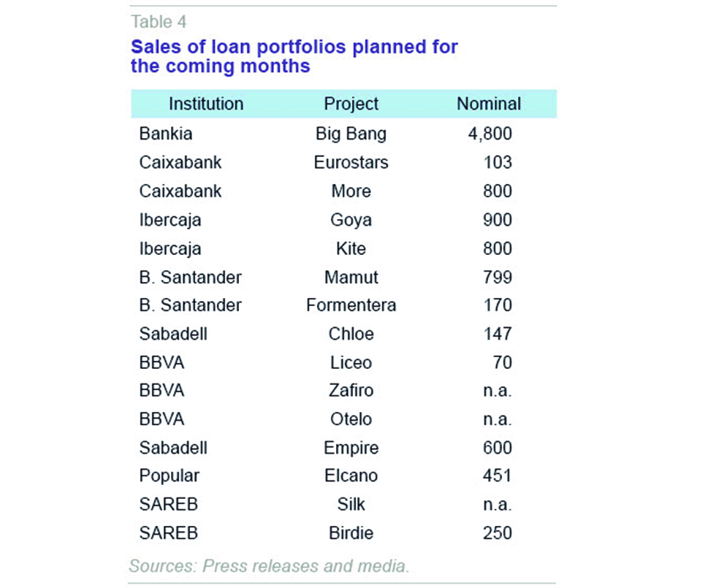
Task: Select the Chloe project cell
Action: [x=351, y=334]
